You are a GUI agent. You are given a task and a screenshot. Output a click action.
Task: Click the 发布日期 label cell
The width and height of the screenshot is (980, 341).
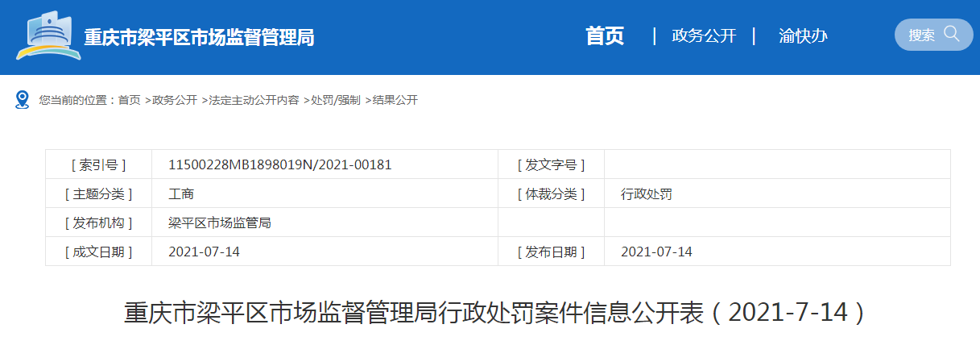click(x=551, y=252)
